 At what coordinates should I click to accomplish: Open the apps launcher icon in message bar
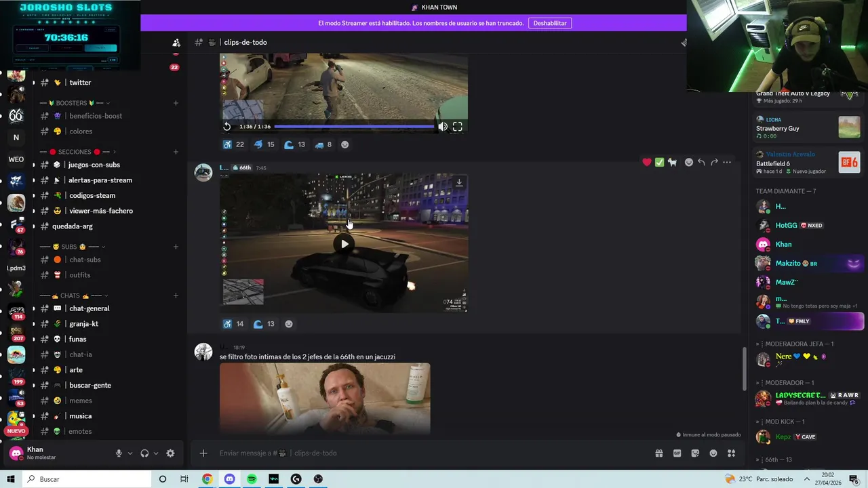[x=732, y=453]
